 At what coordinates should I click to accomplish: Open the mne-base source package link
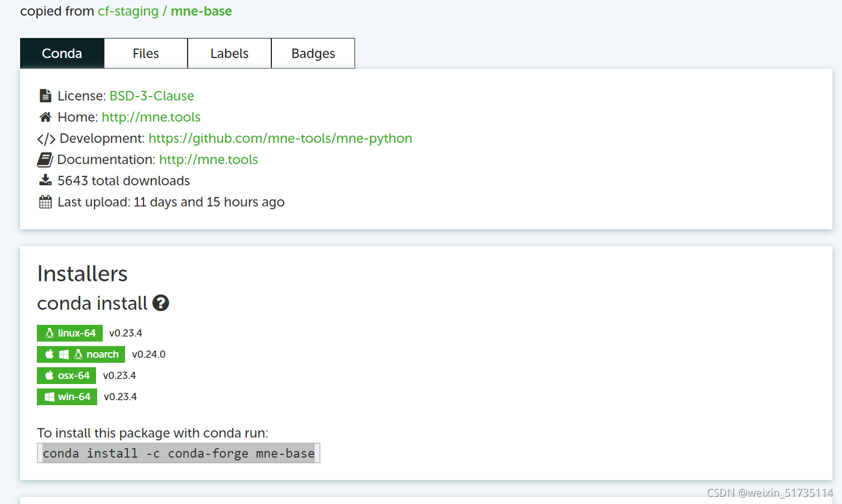[201, 11]
